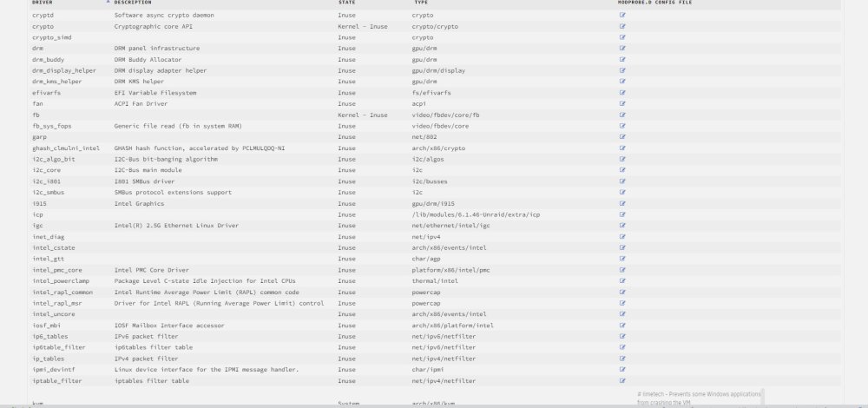
Task: Edit modprobe config for intel_cstate
Action: point(622,247)
